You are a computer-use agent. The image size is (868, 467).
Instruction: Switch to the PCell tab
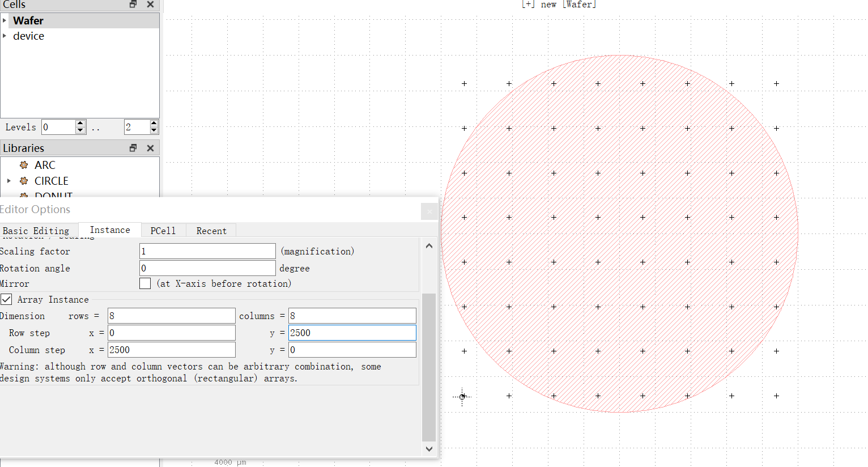coord(163,230)
